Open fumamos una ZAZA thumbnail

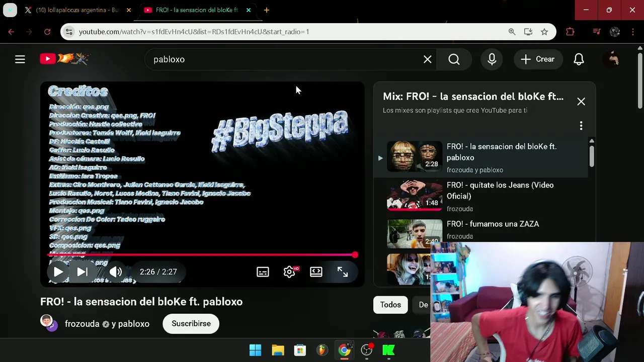[x=415, y=233]
